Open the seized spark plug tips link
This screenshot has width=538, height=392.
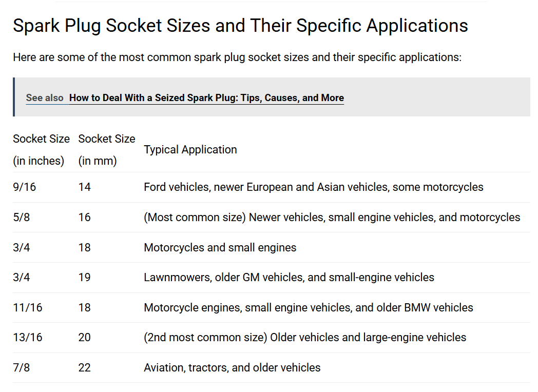(206, 97)
